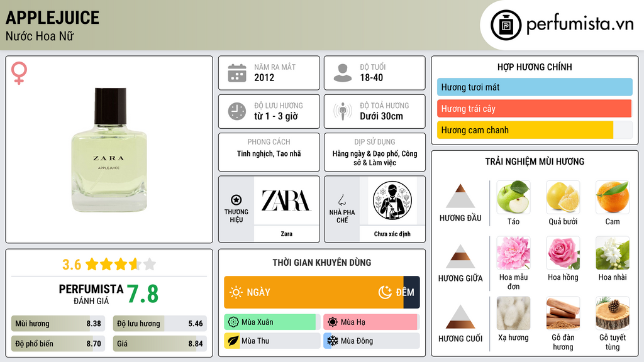Click the Zara brand name label
Image resolution: width=644 pixels, height=362 pixels.
(x=286, y=234)
